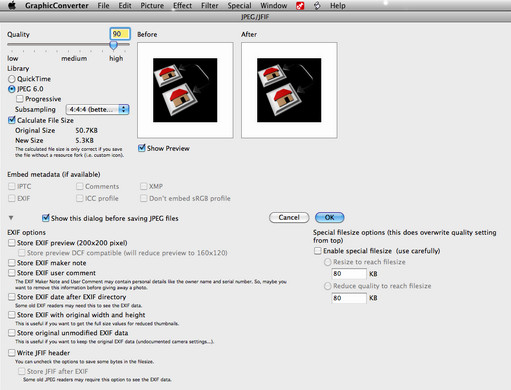Click the After preview thumbnail

[289, 90]
